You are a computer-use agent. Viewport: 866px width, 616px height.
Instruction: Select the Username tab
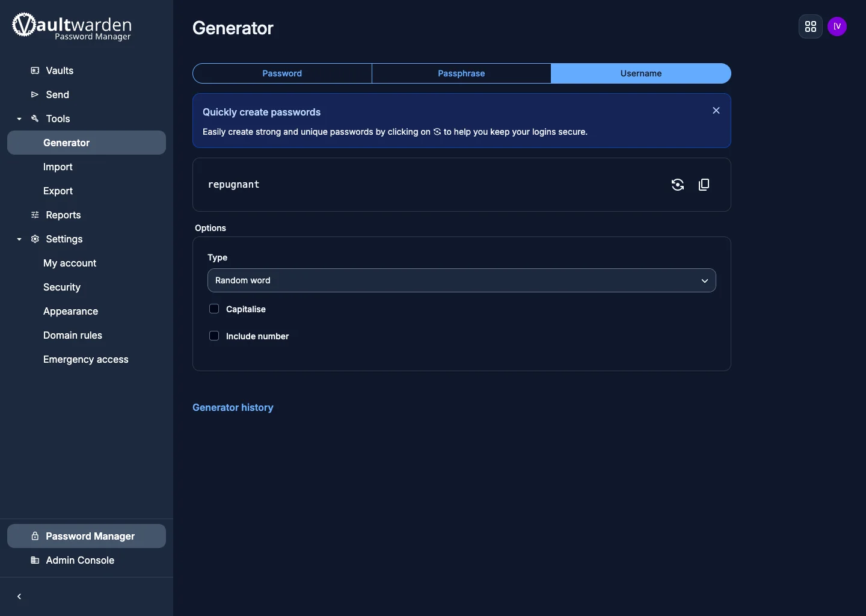(x=641, y=73)
